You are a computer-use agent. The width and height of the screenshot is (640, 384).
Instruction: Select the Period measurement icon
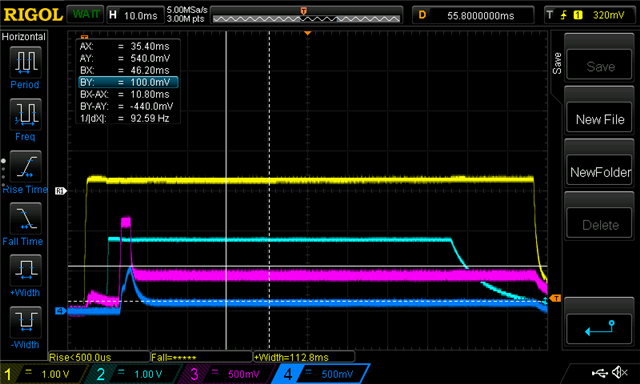click(25, 62)
